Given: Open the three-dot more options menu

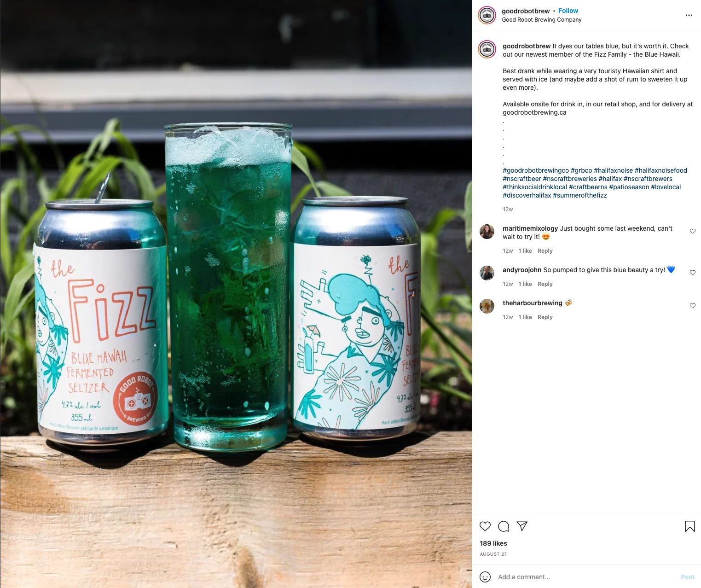Looking at the screenshot, I should (689, 15).
